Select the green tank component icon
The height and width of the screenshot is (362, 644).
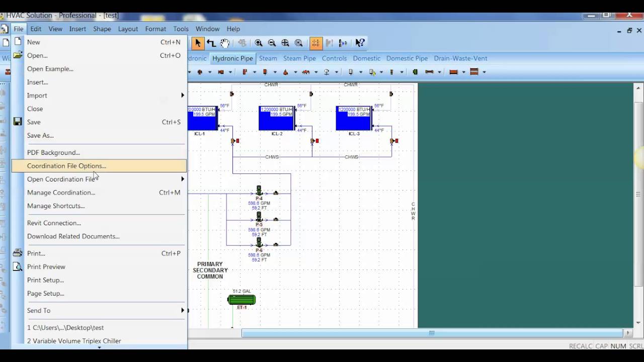[415, 72]
